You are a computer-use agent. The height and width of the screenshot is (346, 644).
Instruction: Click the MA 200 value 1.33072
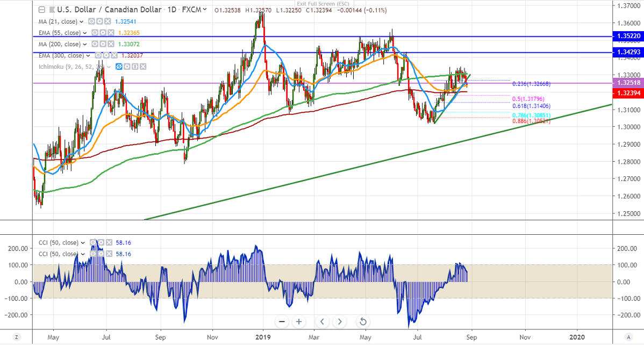click(x=128, y=44)
